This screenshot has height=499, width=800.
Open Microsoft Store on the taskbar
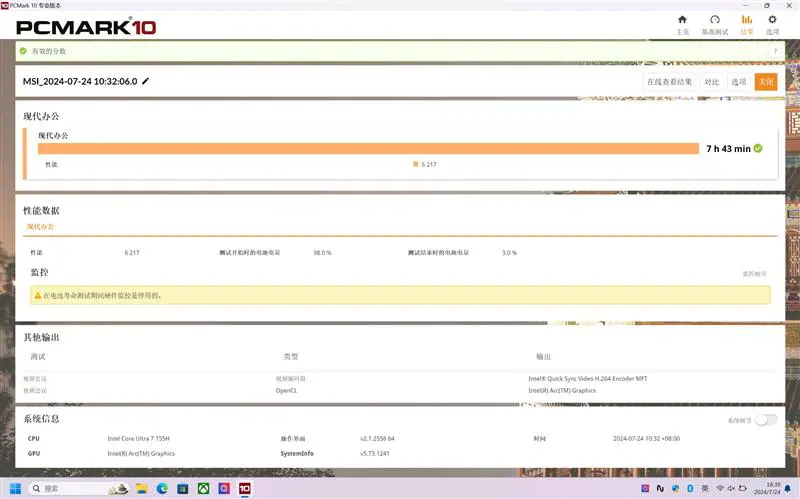(183, 488)
